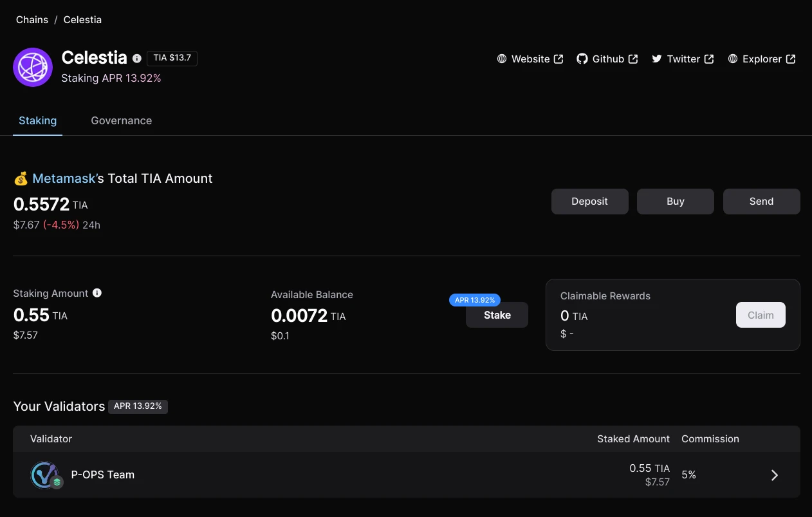Click the P-OPS Team validator logo

[x=46, y=475]
